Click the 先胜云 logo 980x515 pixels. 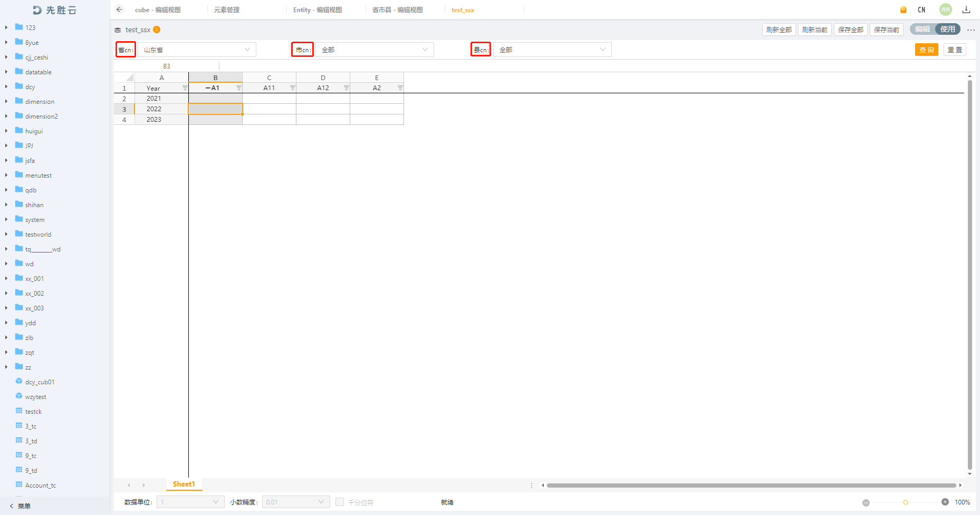(55, 10)
